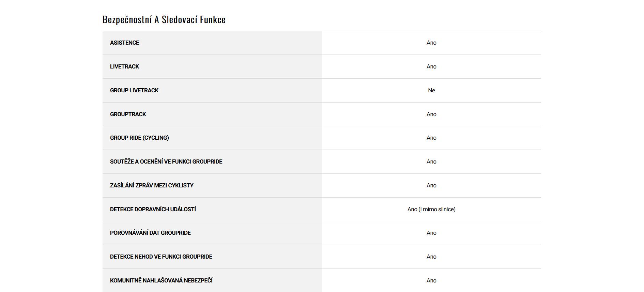Click Ano value for Komunitně nahlašovaná nebezpečí
Screen dimensions: 644x292
click(x=431, y=280)
